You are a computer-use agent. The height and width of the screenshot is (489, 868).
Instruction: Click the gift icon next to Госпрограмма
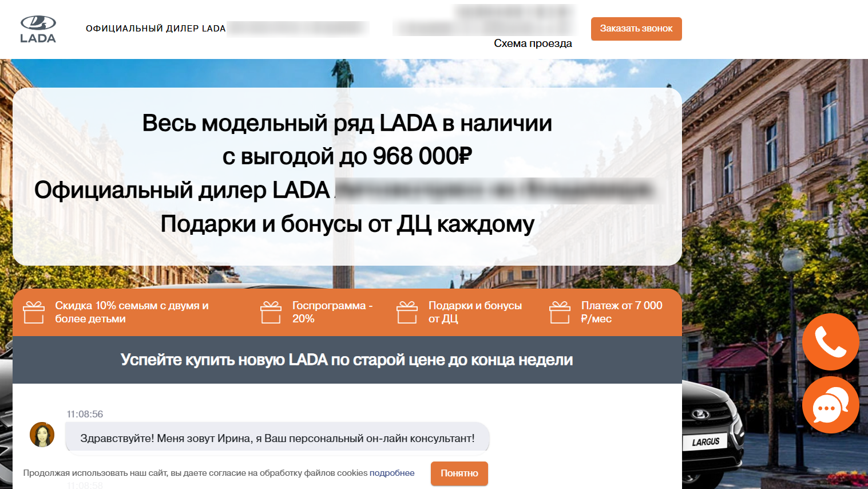pos(271,313)
